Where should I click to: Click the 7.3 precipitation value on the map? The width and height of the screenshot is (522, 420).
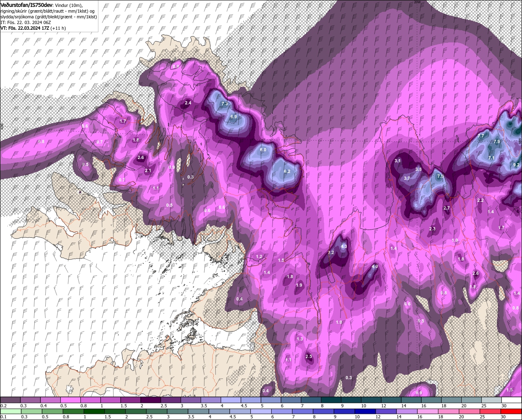point(225,104)
